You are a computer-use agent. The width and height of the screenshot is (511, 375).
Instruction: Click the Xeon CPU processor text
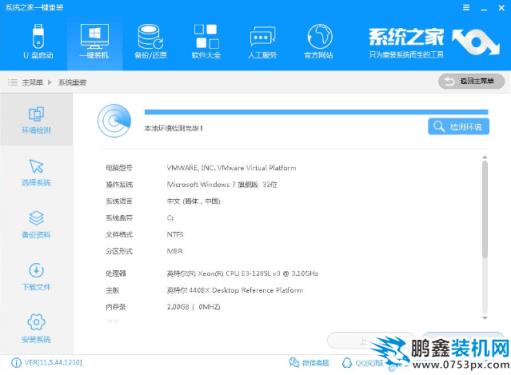(242, 274)
